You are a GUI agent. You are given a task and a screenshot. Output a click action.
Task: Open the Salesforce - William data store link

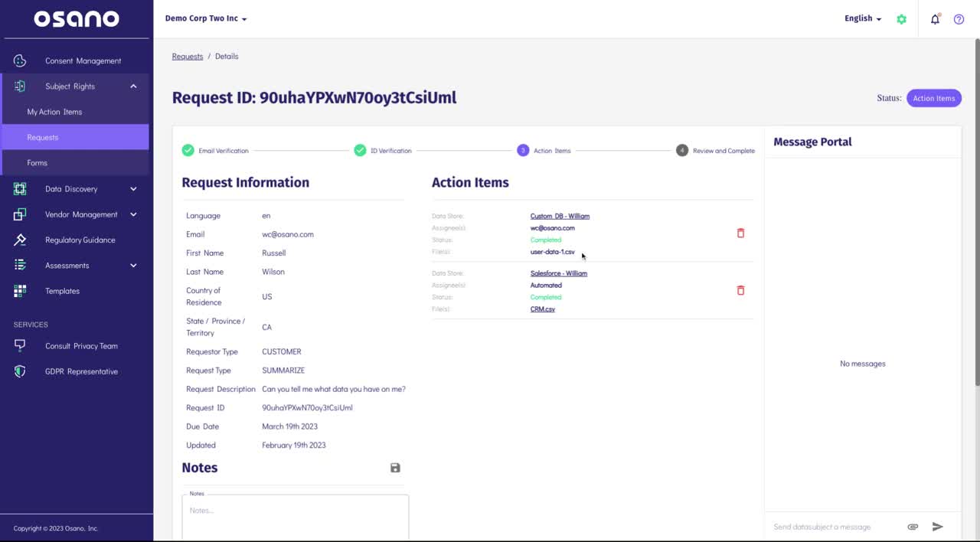pos(559,273)
